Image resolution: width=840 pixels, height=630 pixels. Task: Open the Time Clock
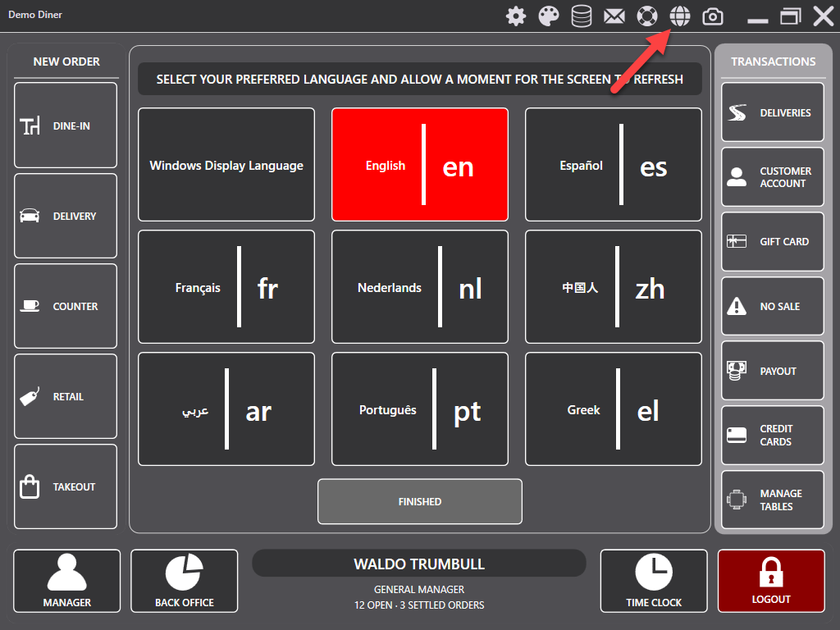click(x=654, y=581)
